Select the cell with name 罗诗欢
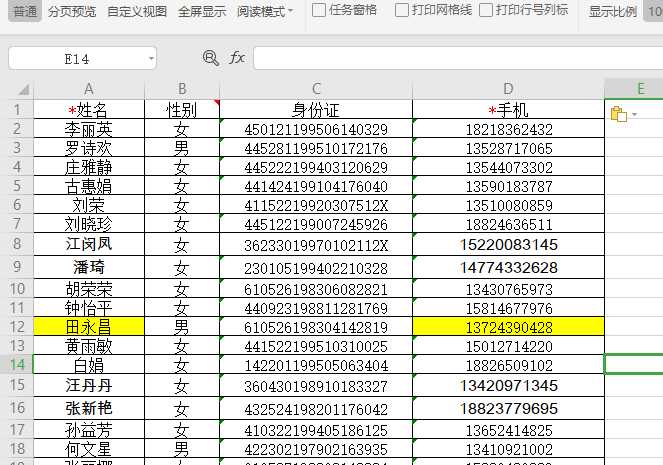 point(89,148)
